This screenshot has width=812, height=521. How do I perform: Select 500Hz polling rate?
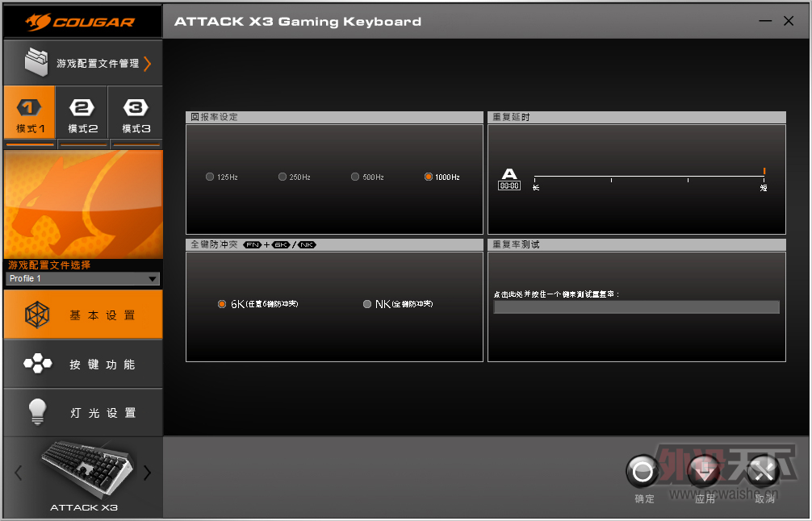pyautogui.click(x=355, y=177)
